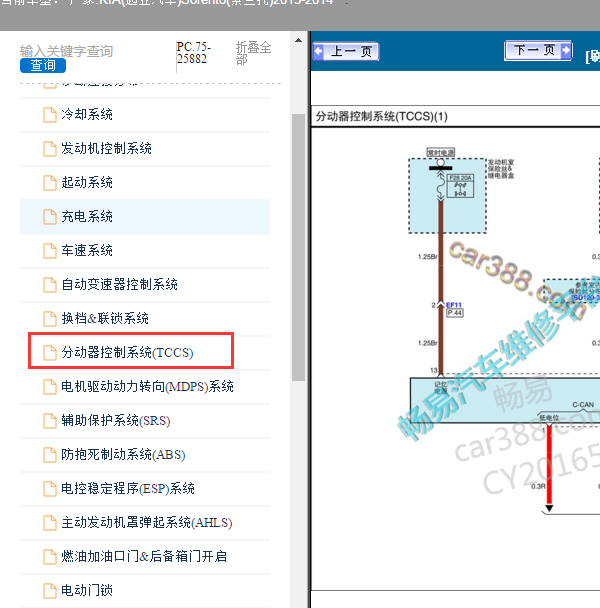Focus the 输入关键字查询 search field
600x608 pixels.
click(x=66, y=51)
